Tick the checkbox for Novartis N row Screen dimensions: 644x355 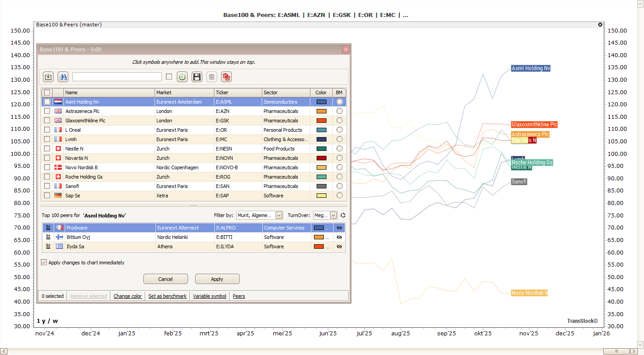click(x=47, y=158)
